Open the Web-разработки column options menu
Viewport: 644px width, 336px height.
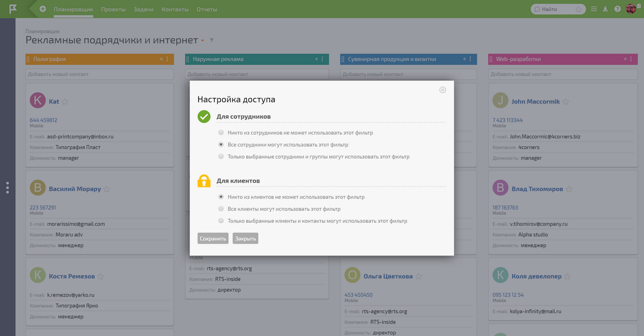click(631, 59)
